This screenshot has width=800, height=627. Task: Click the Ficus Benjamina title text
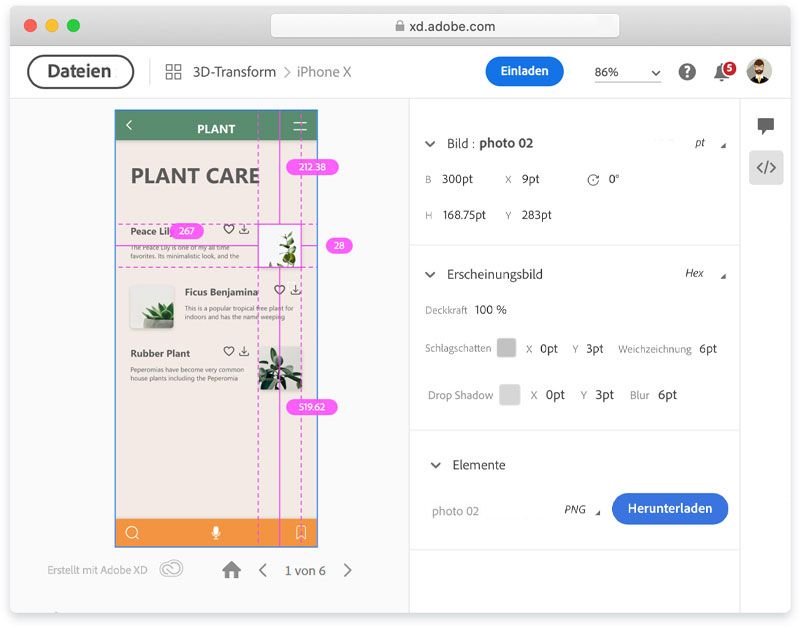click(x=221, y=292)
